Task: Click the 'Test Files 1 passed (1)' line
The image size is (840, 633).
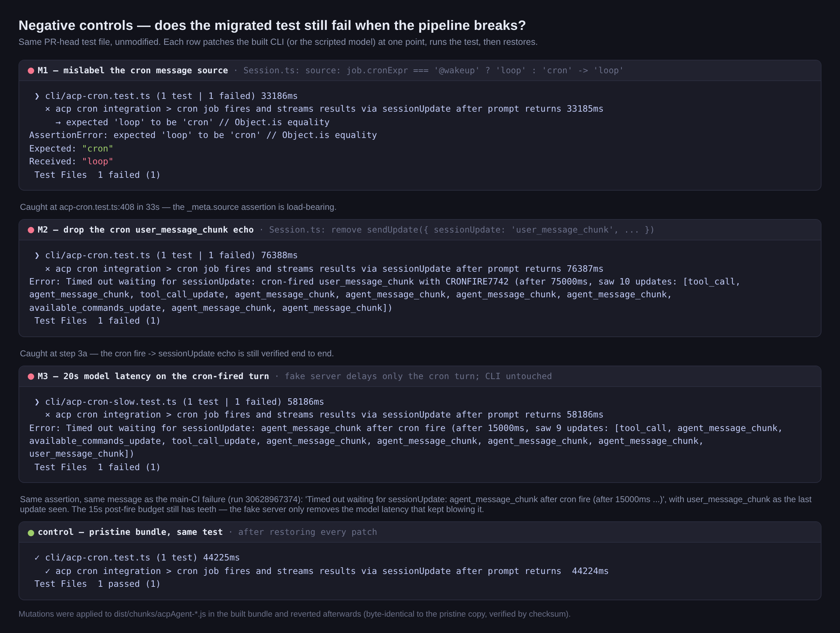Action: [98, 584]
